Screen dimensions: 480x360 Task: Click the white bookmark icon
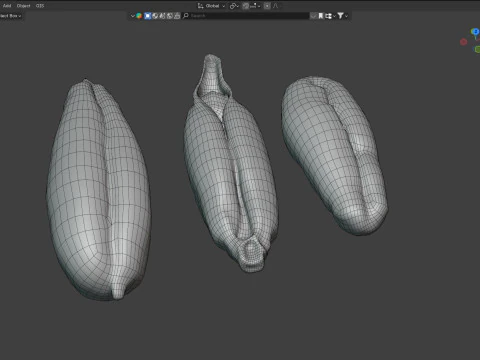pyautogui.click(x=321, y=16)
